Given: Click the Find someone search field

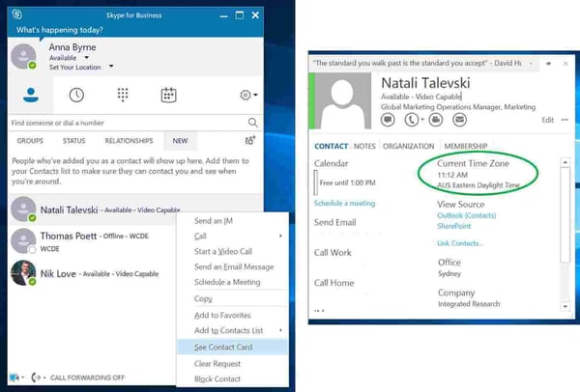Looking at the screenshot, I should click(x=126, y=123).
